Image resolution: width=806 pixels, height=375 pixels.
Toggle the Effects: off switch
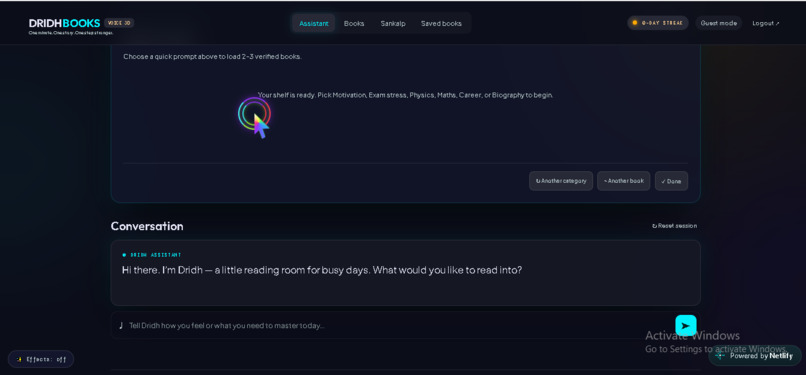[x=41, y=359]
